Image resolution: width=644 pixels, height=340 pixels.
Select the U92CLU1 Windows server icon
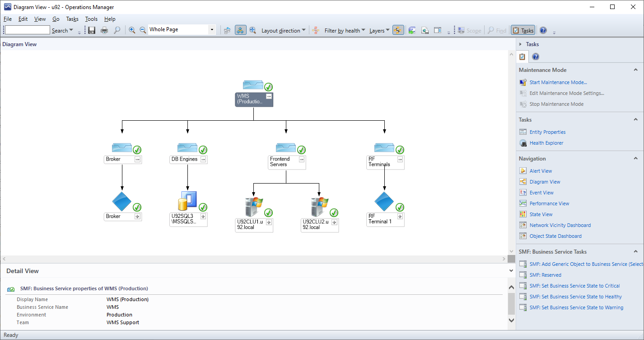(254, 207)
